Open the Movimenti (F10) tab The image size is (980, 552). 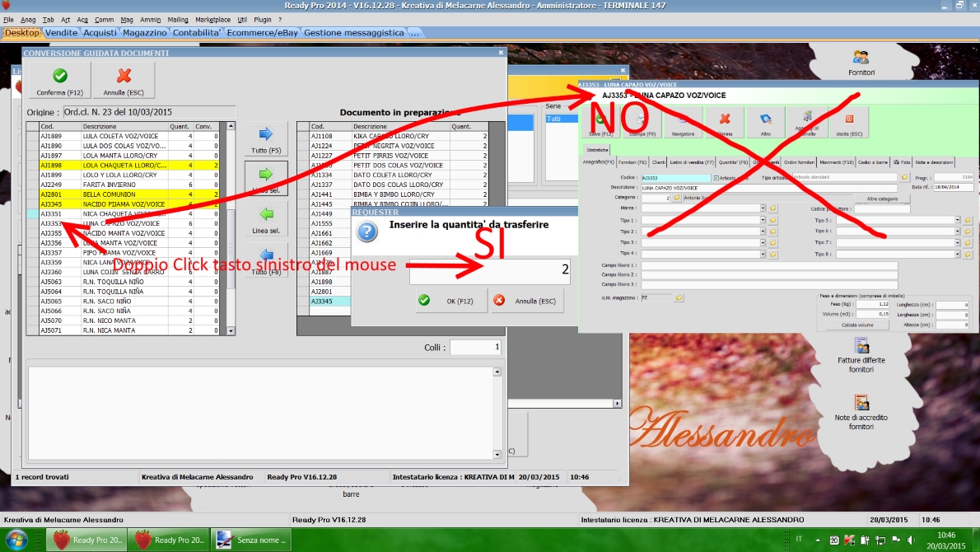836,162
